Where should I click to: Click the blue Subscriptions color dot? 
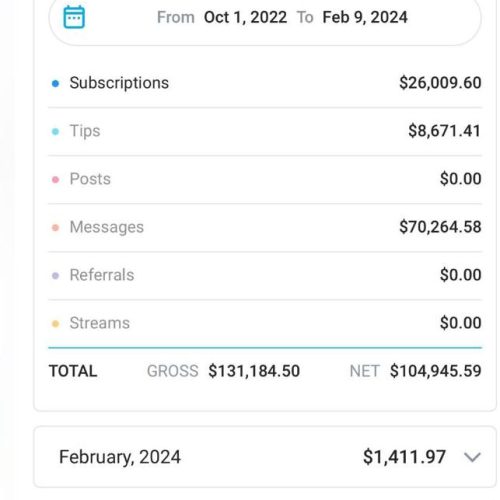tap(56, 83)
